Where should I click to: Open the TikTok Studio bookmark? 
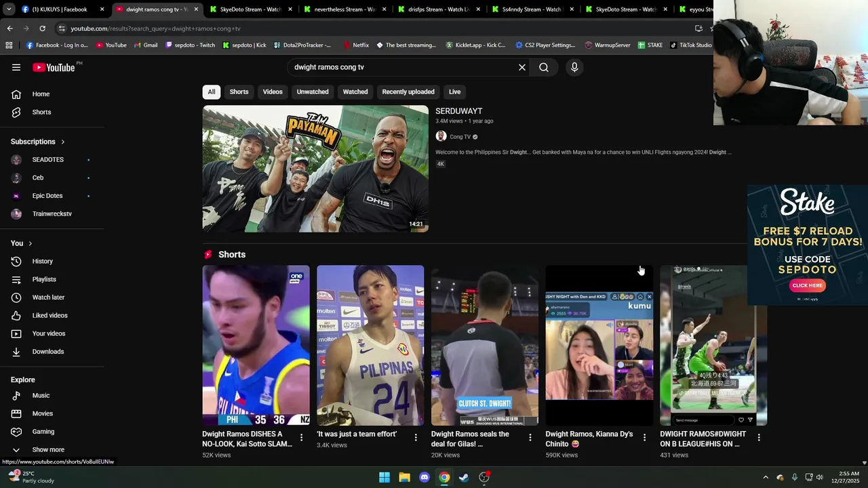(x=691, y=45)
